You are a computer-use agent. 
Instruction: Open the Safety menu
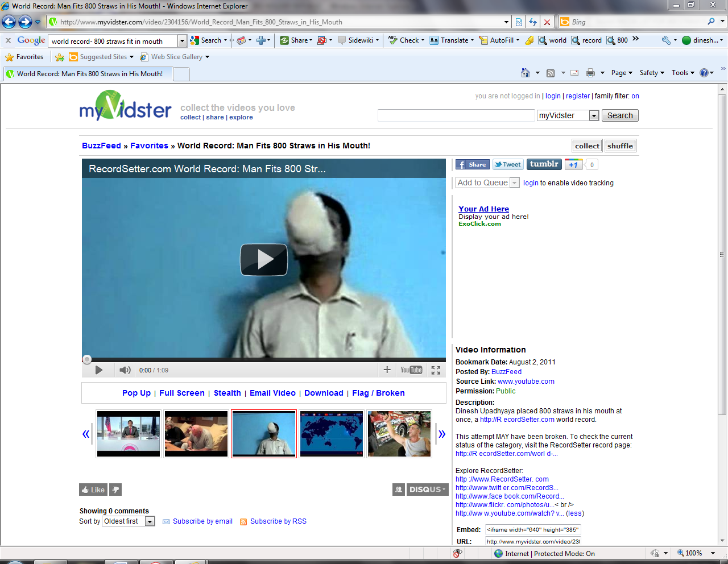click(652, 73)
